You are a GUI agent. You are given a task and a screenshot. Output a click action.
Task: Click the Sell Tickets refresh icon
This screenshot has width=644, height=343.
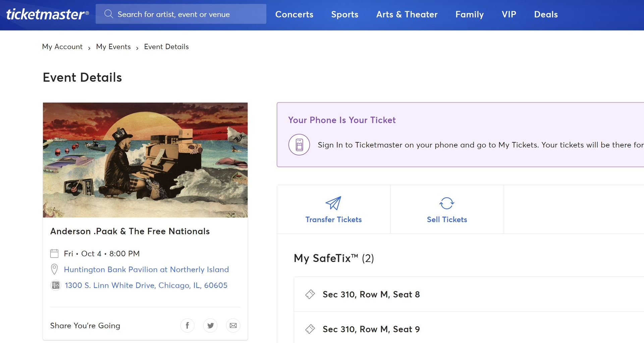(x=447, y=203)
